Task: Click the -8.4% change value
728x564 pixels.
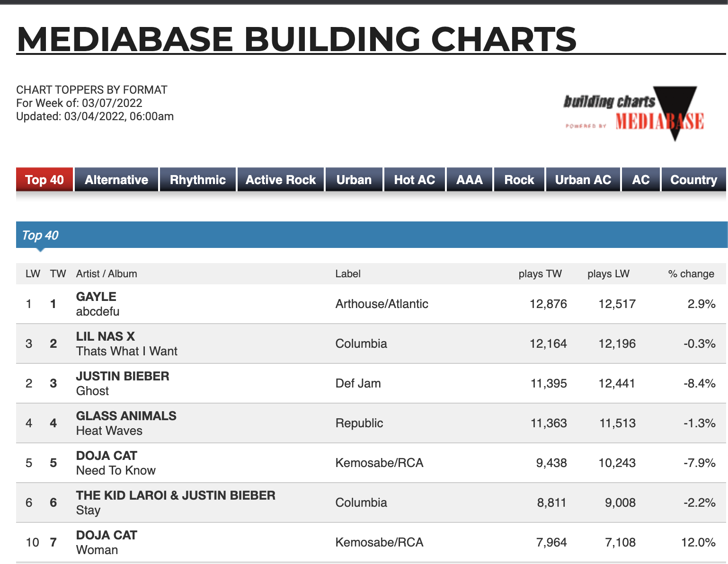Action: 699,383
